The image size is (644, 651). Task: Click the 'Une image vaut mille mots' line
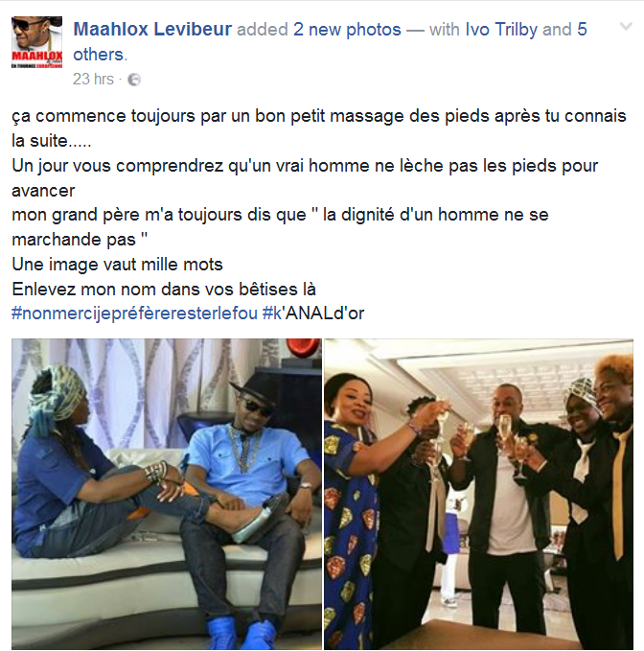pyautogui.click(x=118, y=265)
